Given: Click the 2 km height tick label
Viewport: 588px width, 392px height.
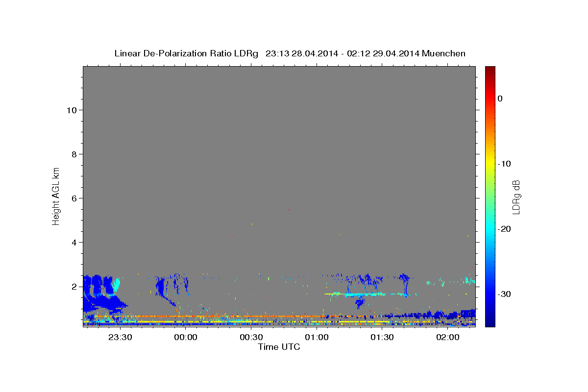Looking at the screenshot, I should [x=74, y=286].
